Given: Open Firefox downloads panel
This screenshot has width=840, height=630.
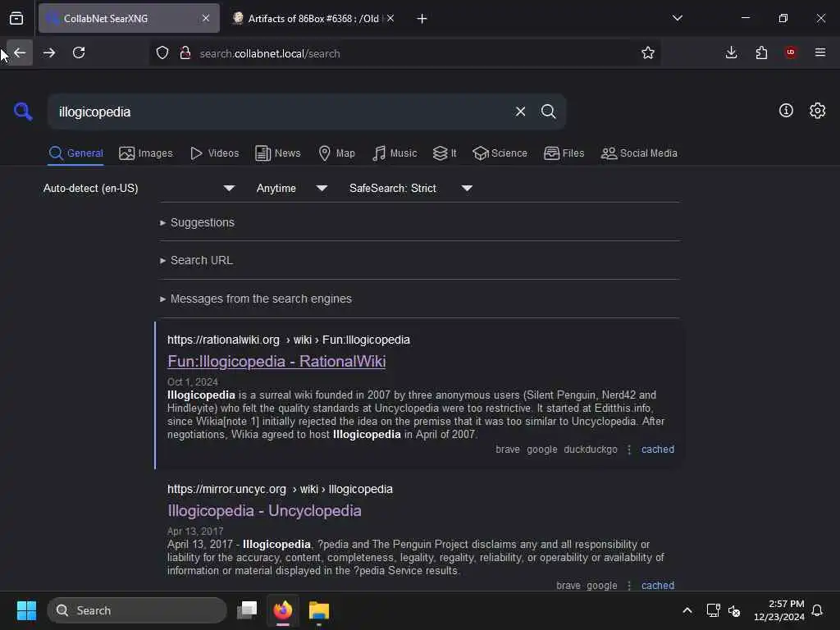Looking at the screenshot, I should point(731,52).
